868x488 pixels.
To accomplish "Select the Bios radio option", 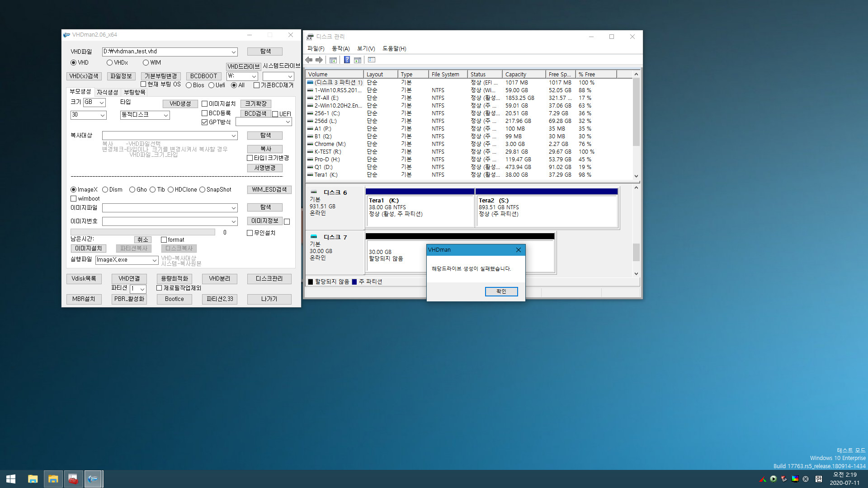I will pyautogui.click(x=189, y=85).
